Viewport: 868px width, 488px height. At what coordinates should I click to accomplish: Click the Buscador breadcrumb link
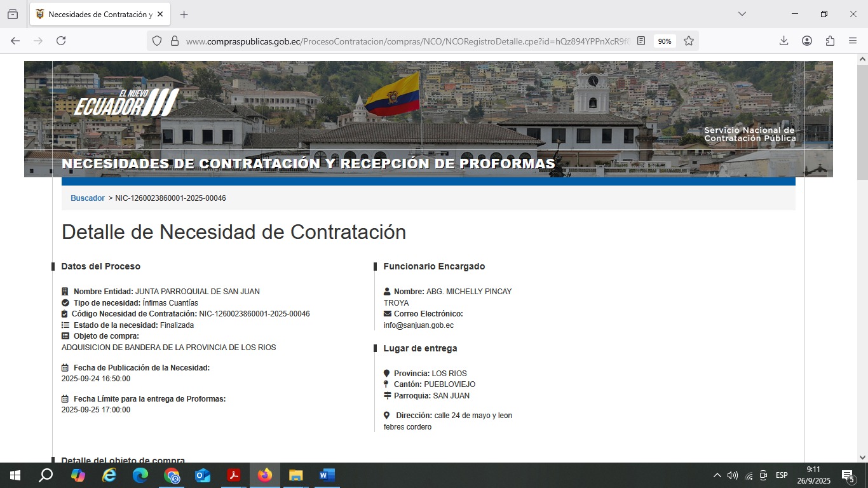click(88, 198)
